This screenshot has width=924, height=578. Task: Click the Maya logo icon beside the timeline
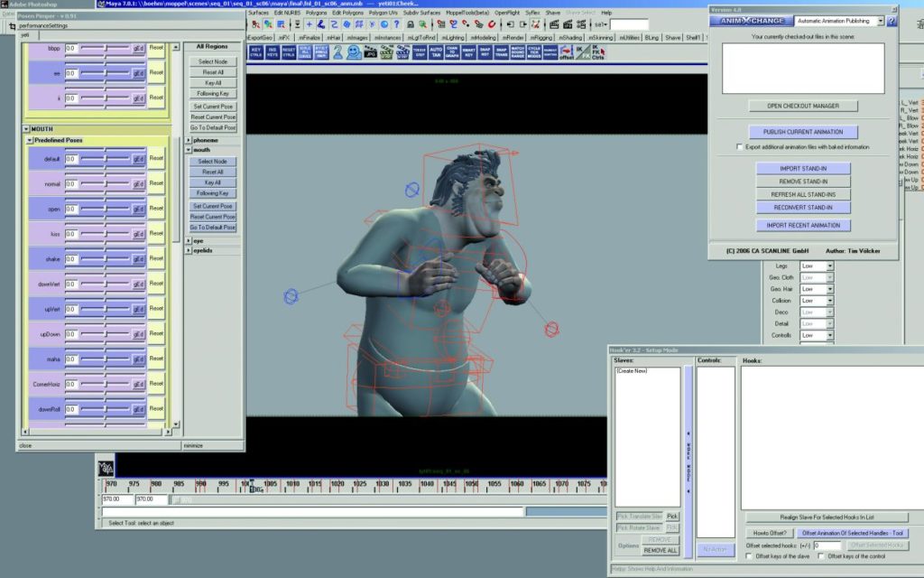106,469
